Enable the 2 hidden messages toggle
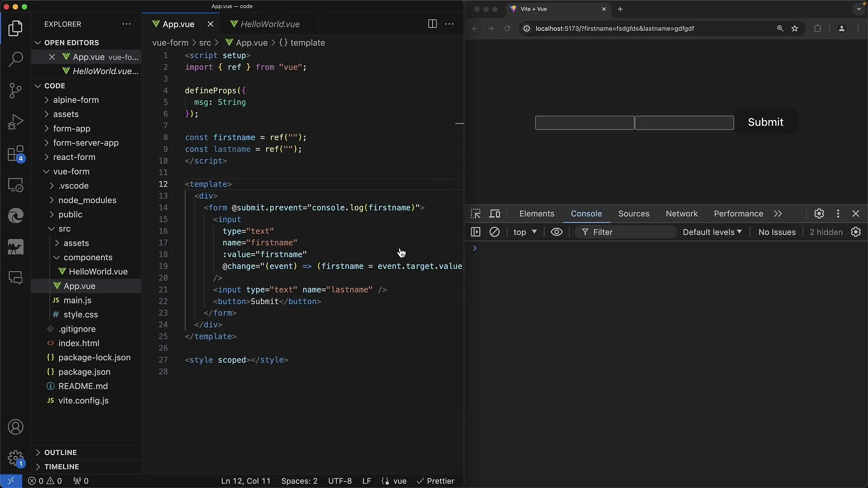Image resolution: width=868 pixels, height=488 pixels. point(826,232)
